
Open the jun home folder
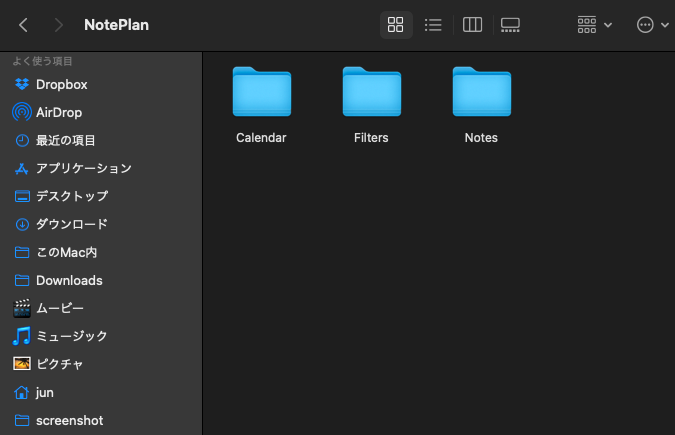pos(44,392)
